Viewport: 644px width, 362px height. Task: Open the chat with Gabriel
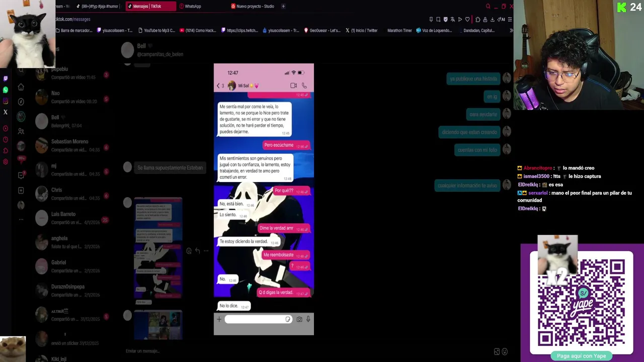(73, 266)
